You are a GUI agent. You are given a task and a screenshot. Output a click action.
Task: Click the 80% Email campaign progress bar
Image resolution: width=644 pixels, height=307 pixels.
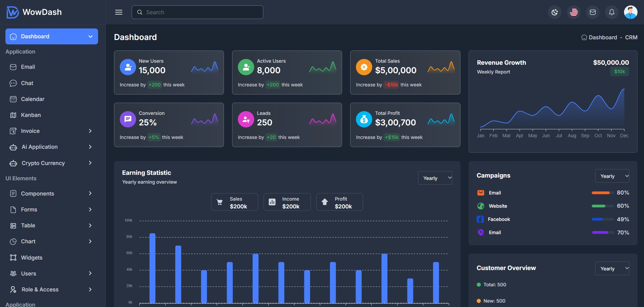603,193
